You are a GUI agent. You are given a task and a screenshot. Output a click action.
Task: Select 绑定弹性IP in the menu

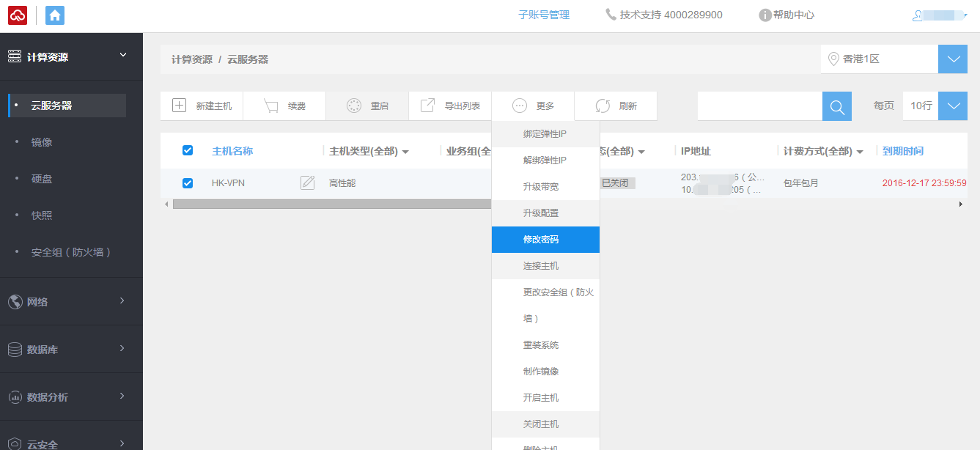click(x=545, y=134)
